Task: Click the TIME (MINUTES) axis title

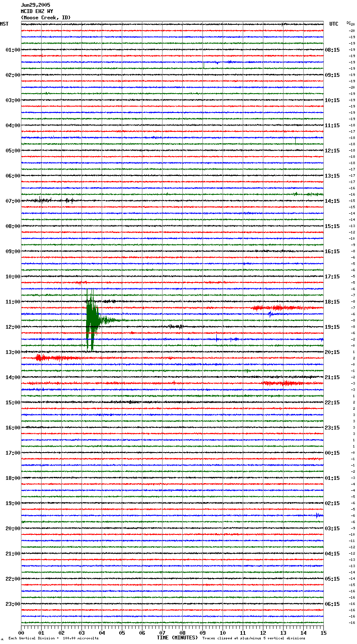Action: pyautogui.click(x=177, y=638)
